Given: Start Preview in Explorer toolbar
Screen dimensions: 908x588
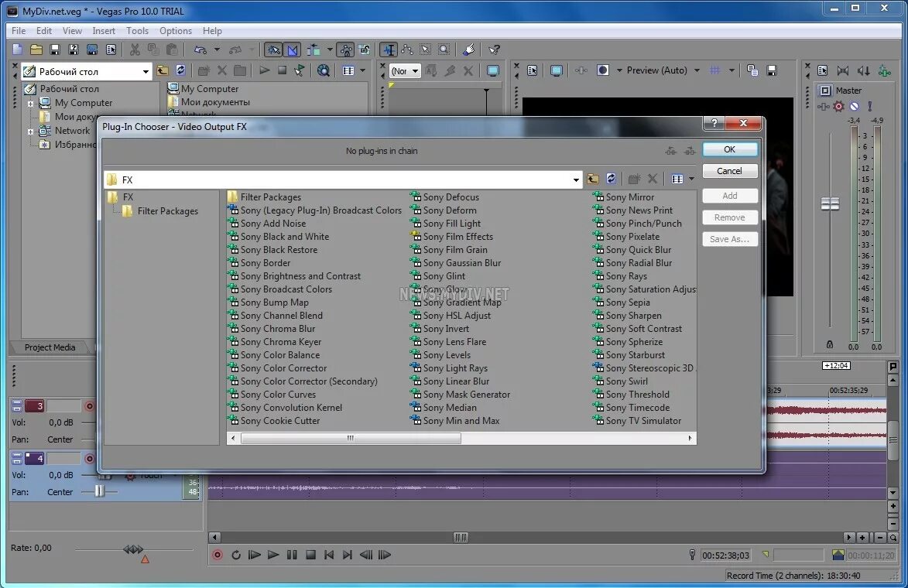Looking at the screenshot, I should coord(265,70).
